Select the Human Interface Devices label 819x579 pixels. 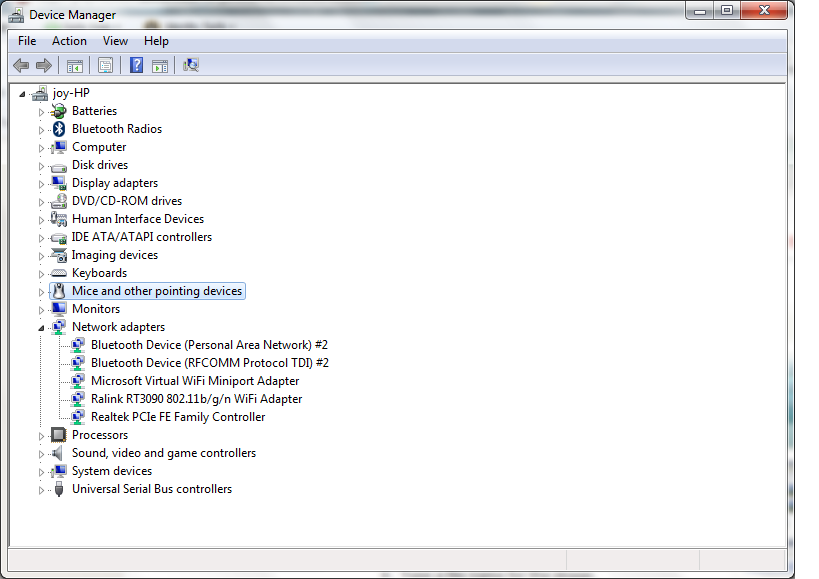[138, 219]
